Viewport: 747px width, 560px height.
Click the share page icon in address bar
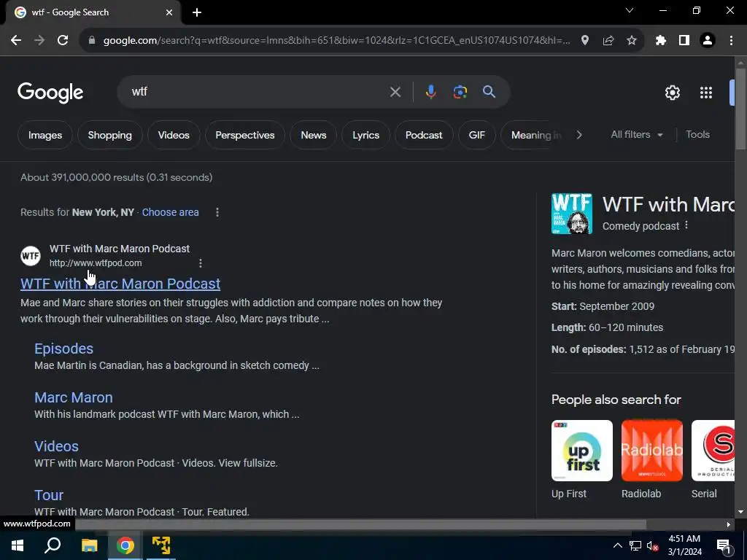608,41
